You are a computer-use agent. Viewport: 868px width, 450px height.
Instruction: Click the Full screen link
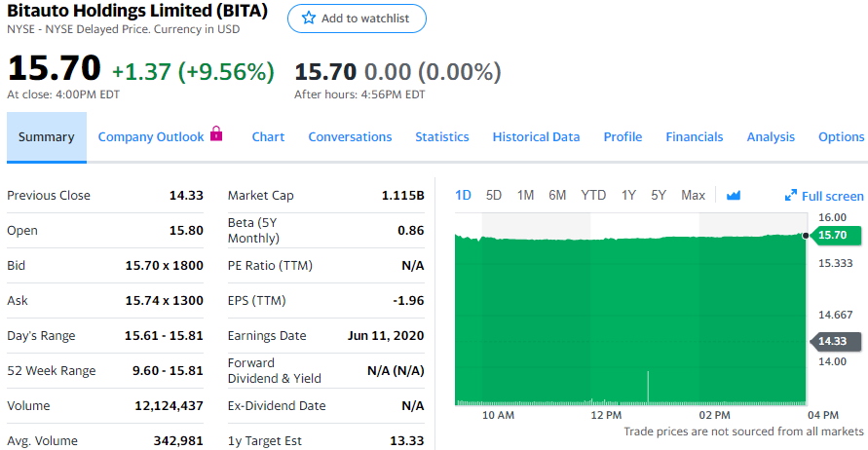tap(832, 197)
